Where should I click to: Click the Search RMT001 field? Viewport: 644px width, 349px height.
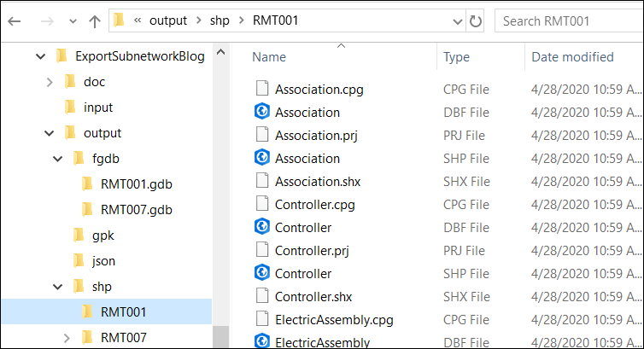pyautogui.click(x=569, y=21)
